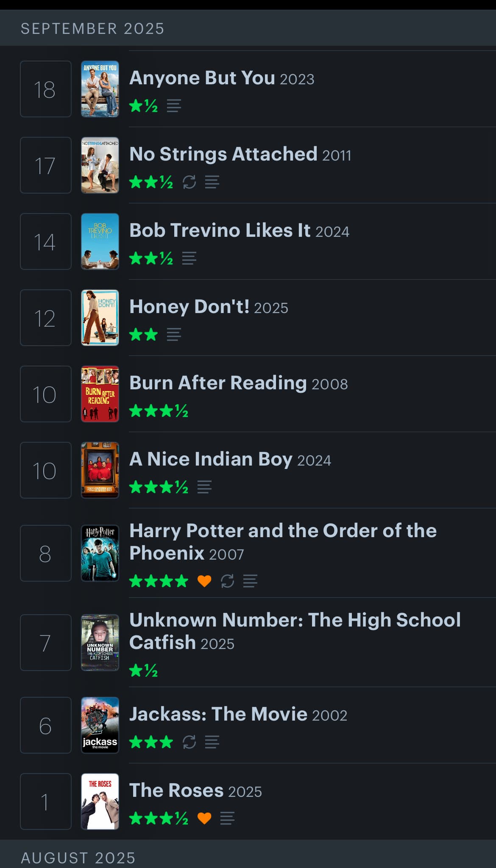The image size is (496, 868).
Task: Tap The Roses poster thumbnail
Action: (100, 801)
